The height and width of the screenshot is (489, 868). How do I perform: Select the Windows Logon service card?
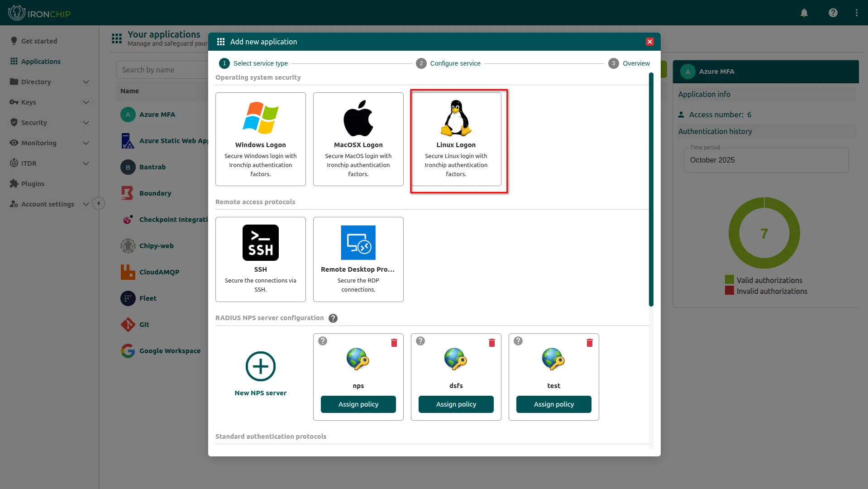point(260,139)
